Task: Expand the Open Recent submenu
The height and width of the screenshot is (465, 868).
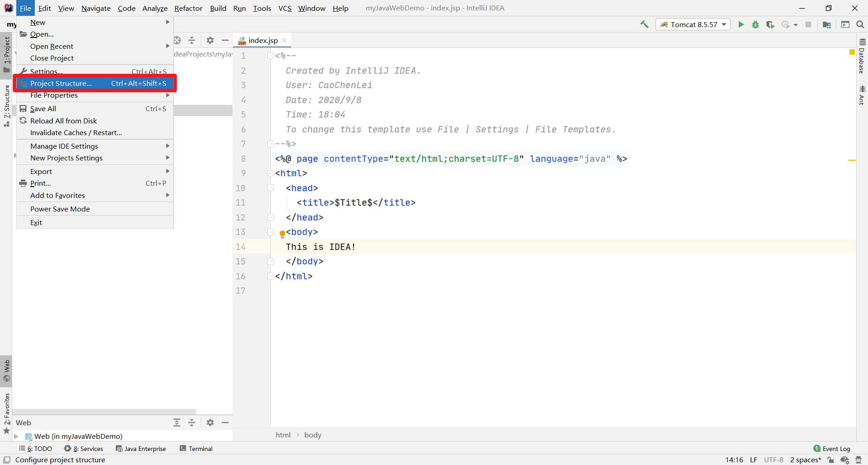Action: pos(95,46)
